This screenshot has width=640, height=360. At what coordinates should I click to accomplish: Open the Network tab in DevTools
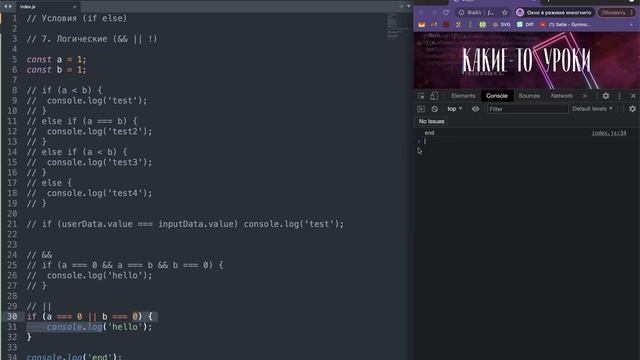pyautogui.click(x=562, y=96)
